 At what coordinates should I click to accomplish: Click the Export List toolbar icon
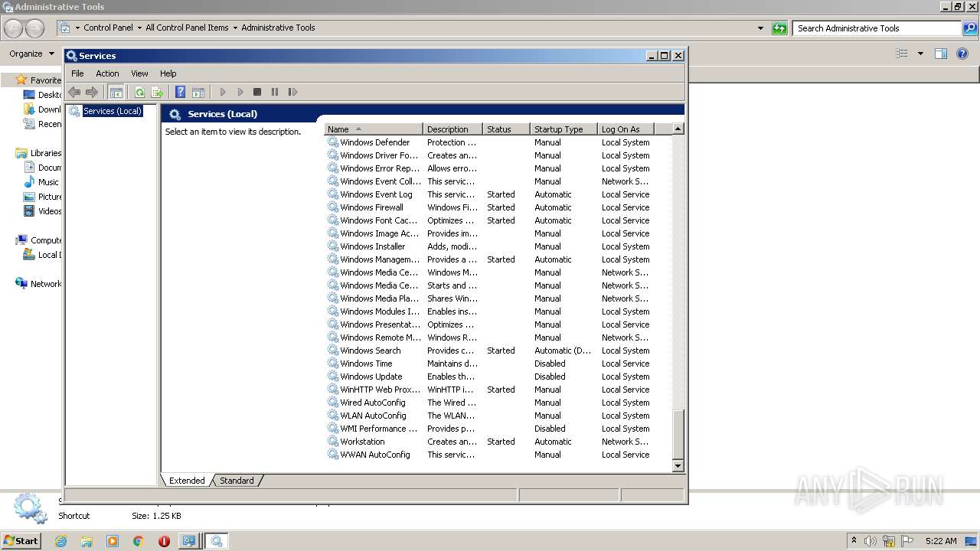(157, 92)
